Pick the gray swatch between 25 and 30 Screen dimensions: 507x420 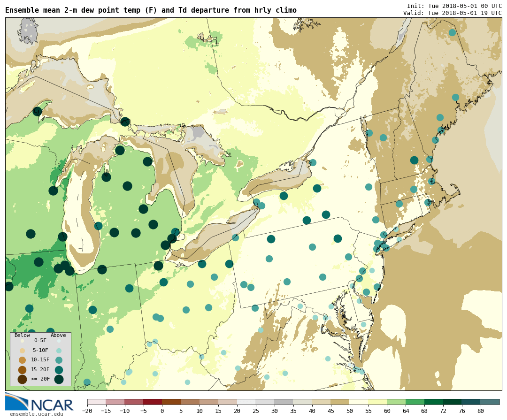[x=265, y=402]
